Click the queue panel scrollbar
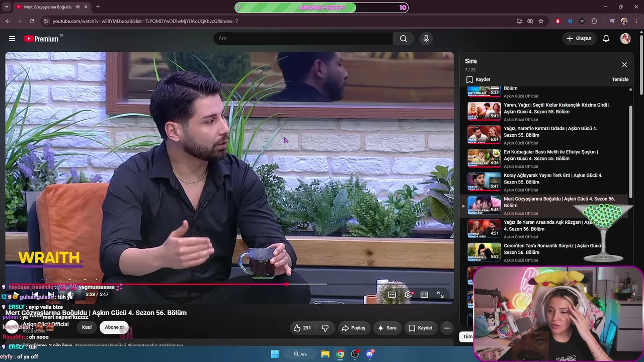 631,151
